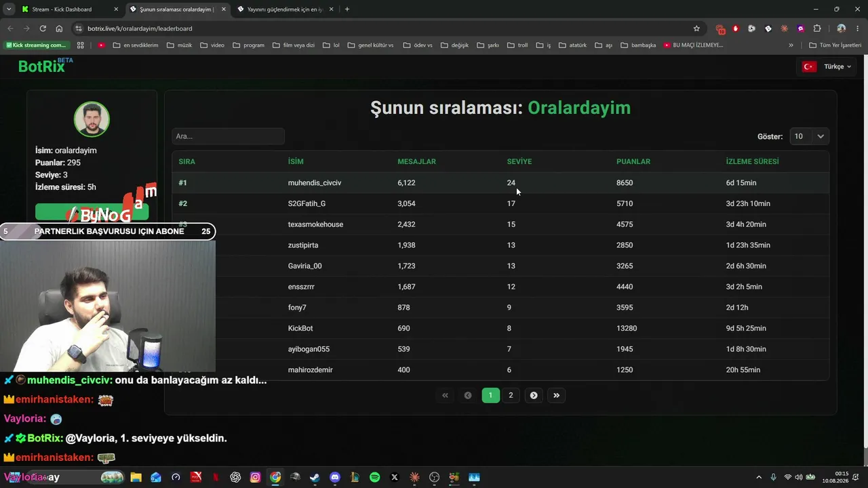This screenshot has width=868, height=488.
Task: Open the browser home page
Action: 59,28
